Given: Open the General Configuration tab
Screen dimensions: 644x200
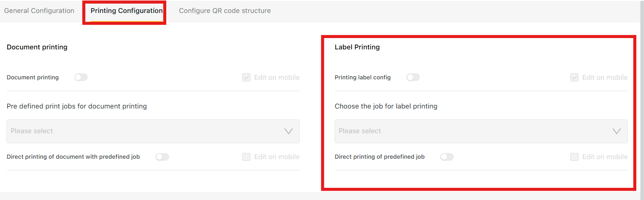Looking at the screenshot, I should (39, 11).
